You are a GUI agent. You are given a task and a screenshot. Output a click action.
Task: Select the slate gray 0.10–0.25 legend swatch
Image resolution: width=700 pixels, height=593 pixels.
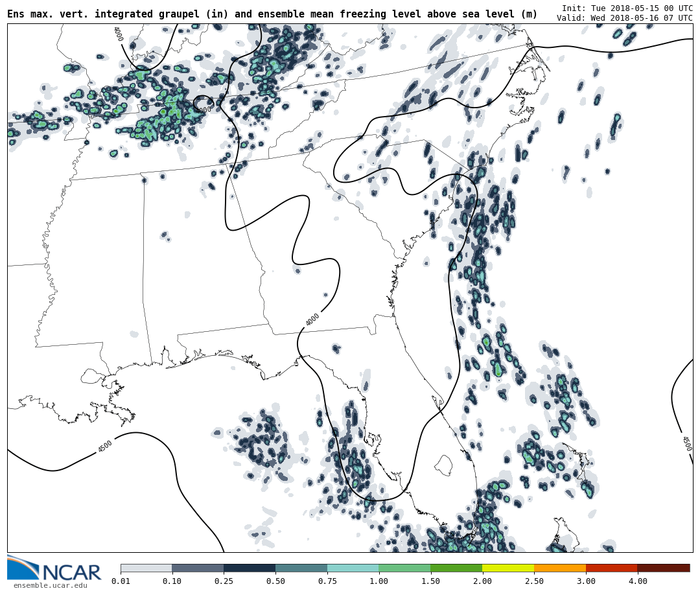[198, 568]
